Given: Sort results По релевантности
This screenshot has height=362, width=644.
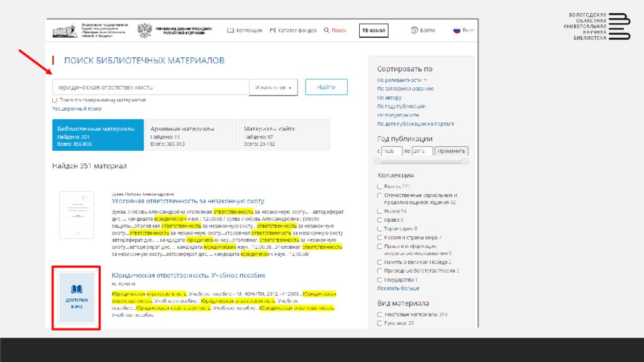Looking at the screenshot, I should (x=399, y=80).
